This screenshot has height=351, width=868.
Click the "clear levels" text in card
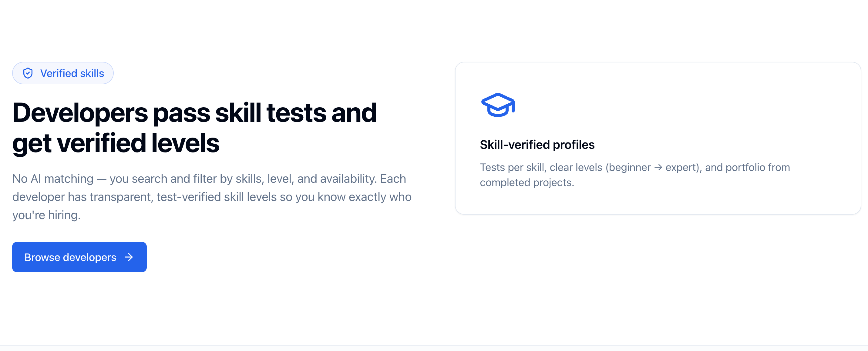pyautogui.click(x=576, y=167)
